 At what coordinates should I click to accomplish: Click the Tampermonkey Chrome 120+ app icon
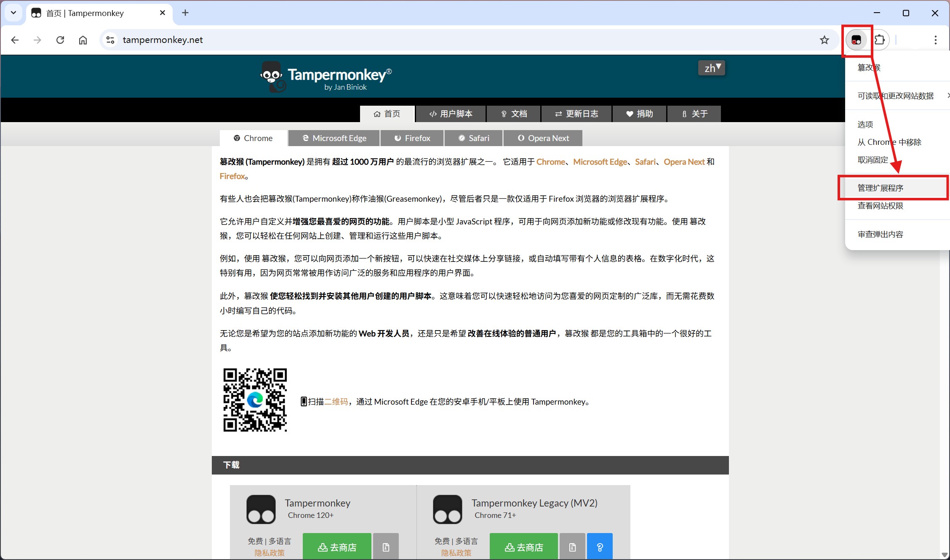[261, 509]
